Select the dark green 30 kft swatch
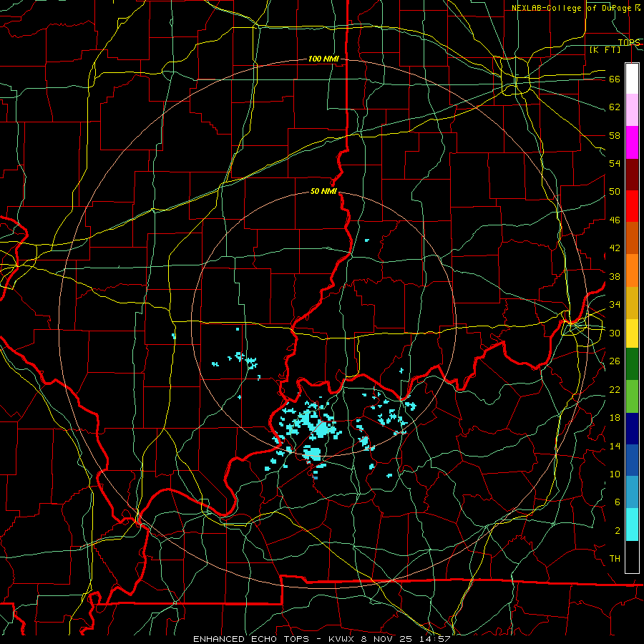Viewport: 644px width, 644px height. point(632,364)
